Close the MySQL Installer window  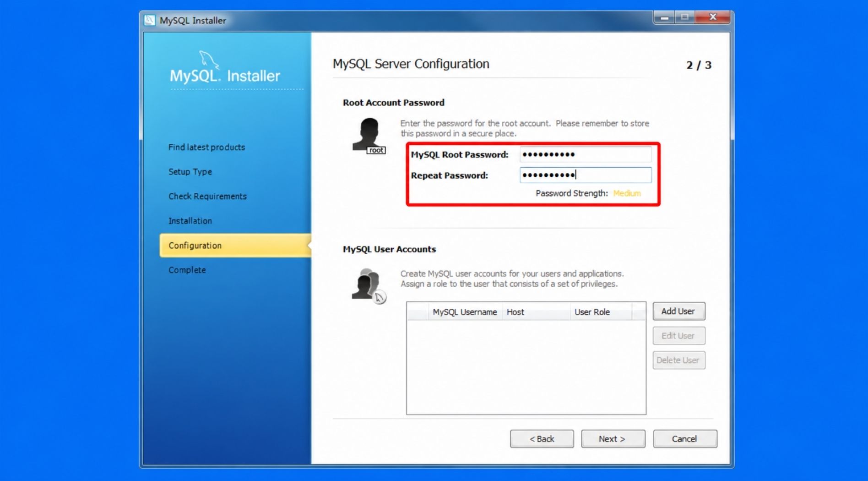click(x=713, y=17)
